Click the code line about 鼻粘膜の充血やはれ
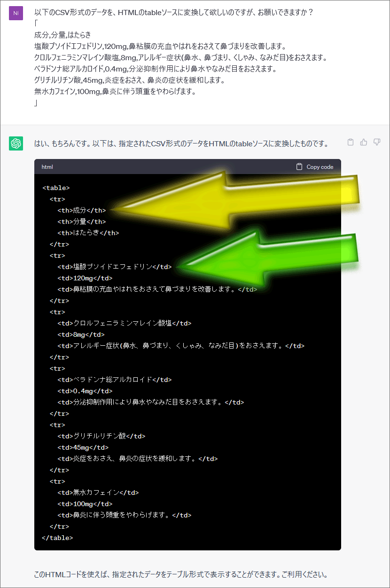Screen dimensions: 390x588 (x=157, y=289)
